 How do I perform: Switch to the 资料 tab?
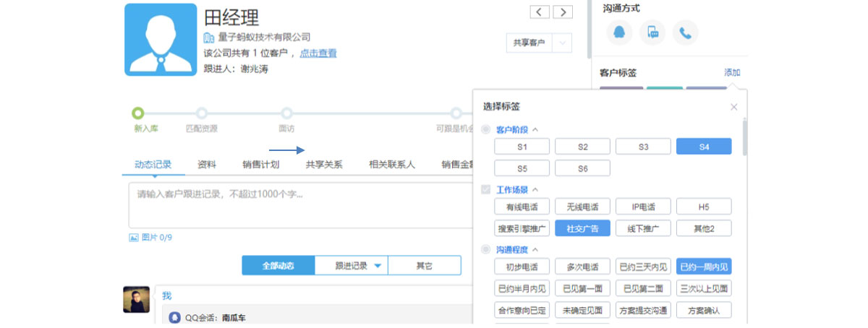[207, 165]
